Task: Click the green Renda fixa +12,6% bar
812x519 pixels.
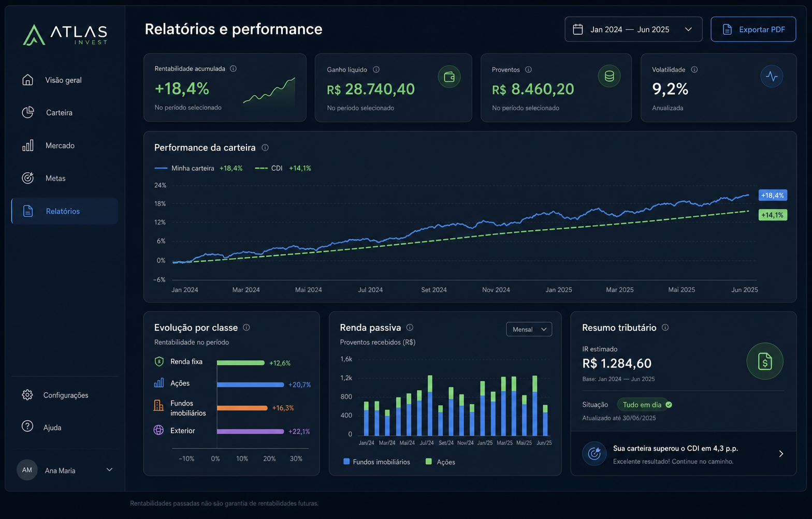Action: (241, 363)
